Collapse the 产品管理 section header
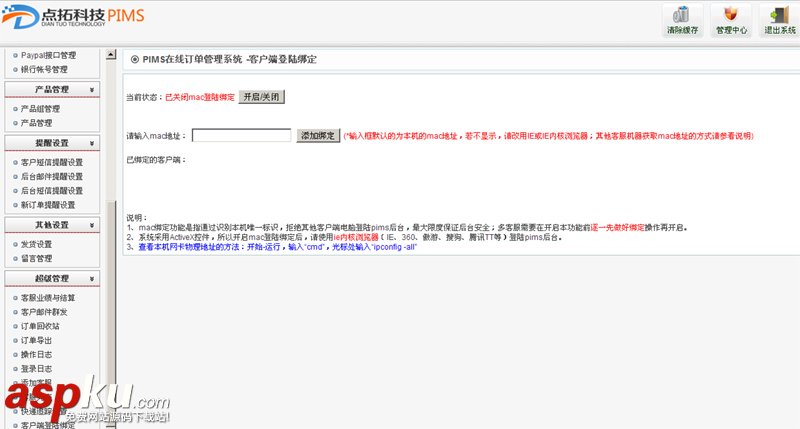The height and width of the screenshot is (429, 800). pyautogui.click(x=52, y=89)
